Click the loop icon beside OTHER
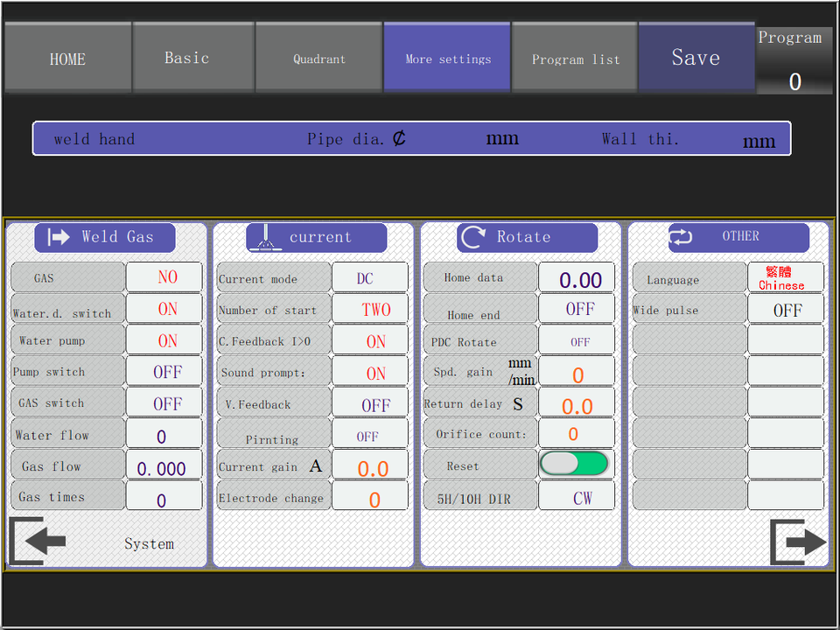840x630 pixels. click(681, 236)
